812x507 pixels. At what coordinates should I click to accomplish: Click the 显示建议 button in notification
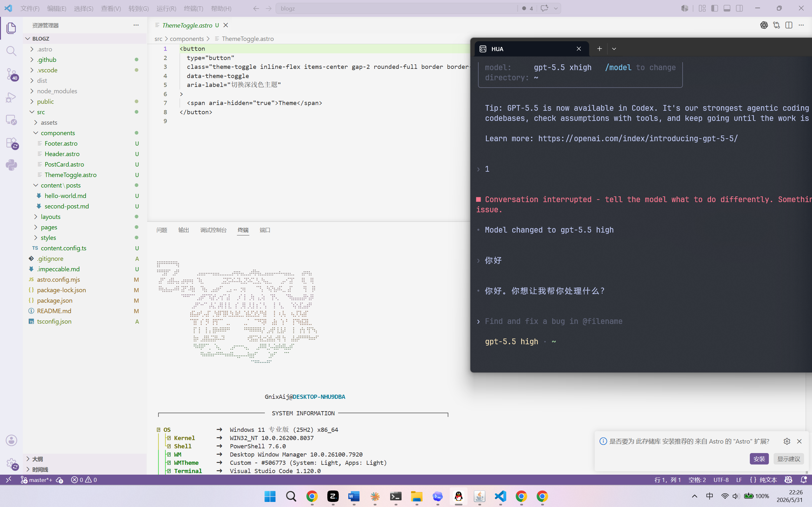(x=789, y=459)
